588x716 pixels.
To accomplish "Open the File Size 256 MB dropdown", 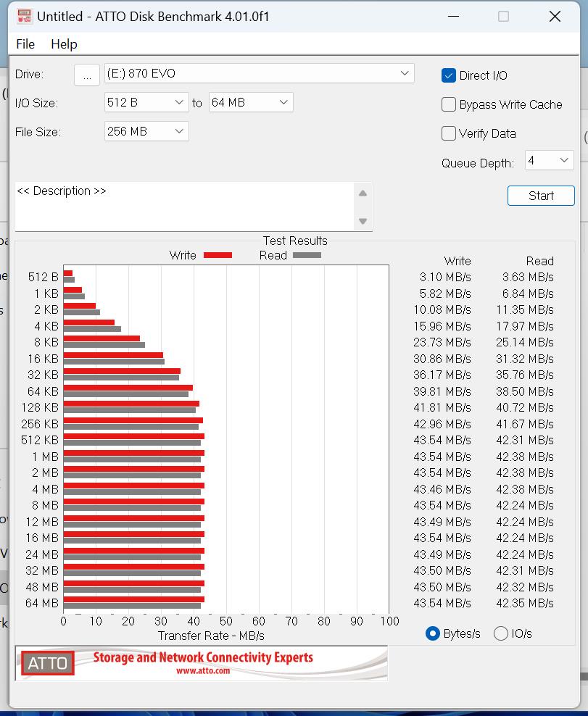I will coord(146,131).
